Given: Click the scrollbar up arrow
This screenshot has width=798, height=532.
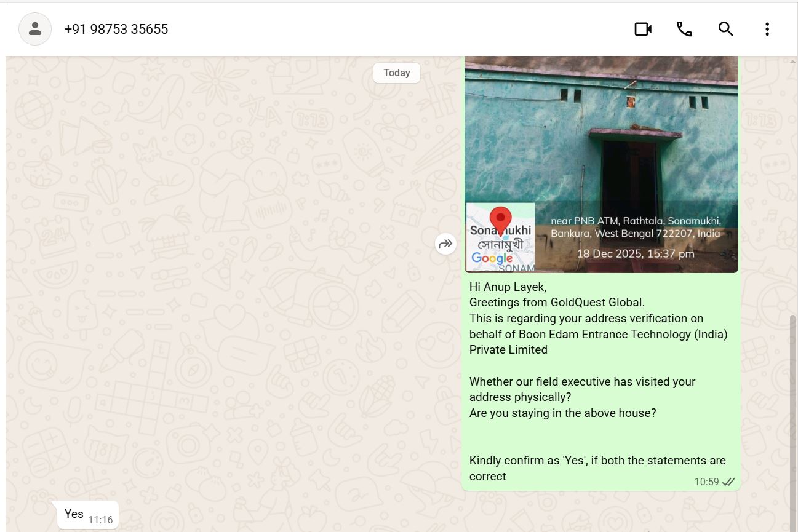Looking at the screenshot, I should pos(792,61).
